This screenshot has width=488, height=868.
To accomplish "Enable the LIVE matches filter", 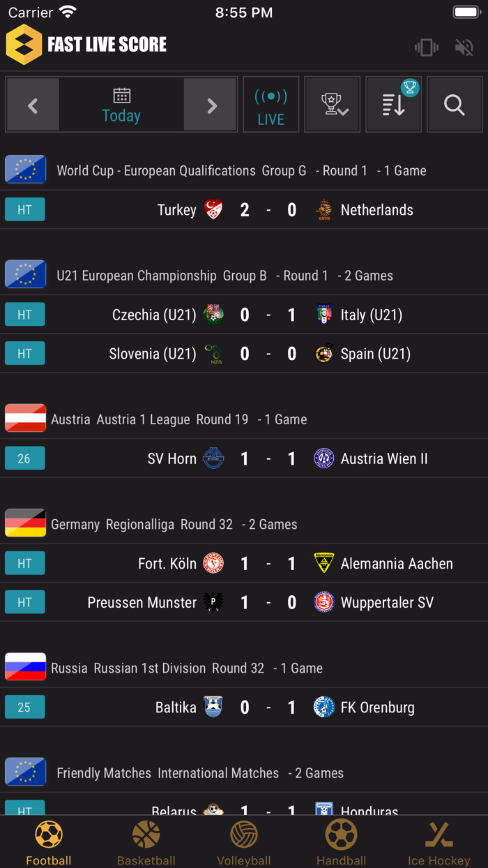I will (271, 105).
